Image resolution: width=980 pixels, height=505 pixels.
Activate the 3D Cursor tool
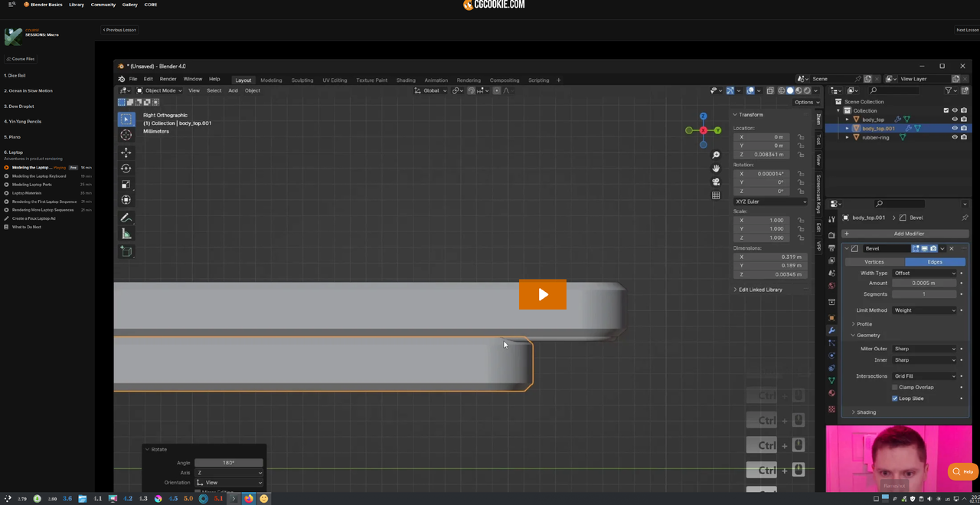point(126,136)
